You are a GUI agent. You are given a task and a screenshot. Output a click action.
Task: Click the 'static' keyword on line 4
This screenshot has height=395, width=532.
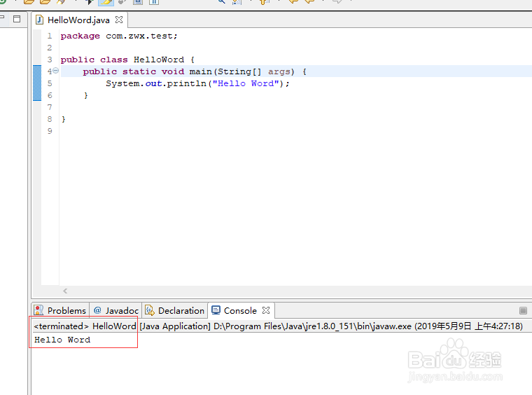coord(139,71)
